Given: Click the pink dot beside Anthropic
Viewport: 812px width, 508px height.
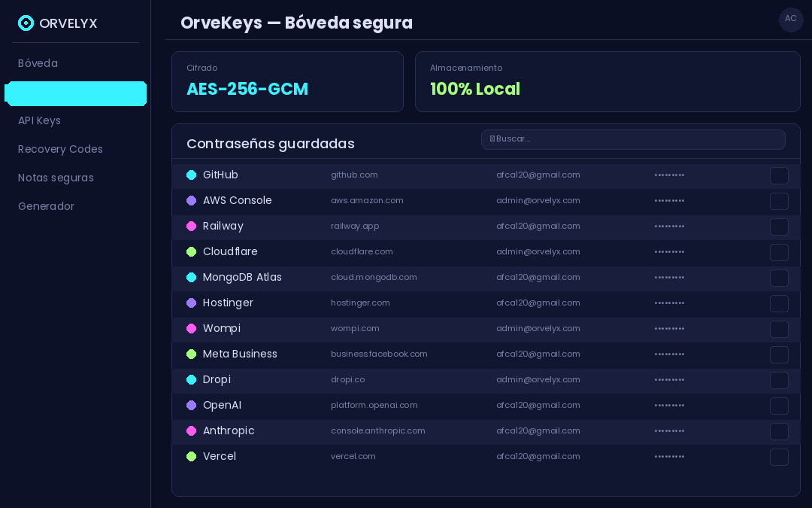Looking at the screenshot, I should tap(191, 430).
